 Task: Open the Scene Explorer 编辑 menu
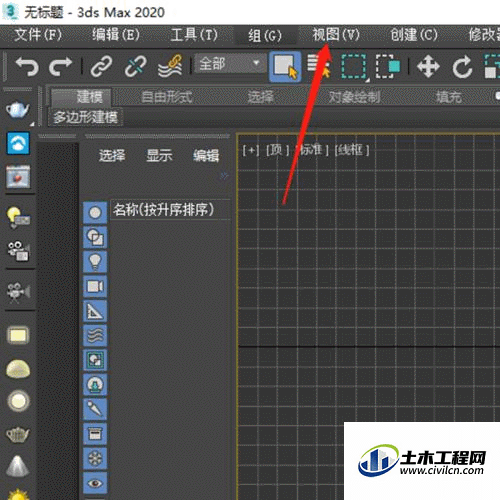pos(206,156)
